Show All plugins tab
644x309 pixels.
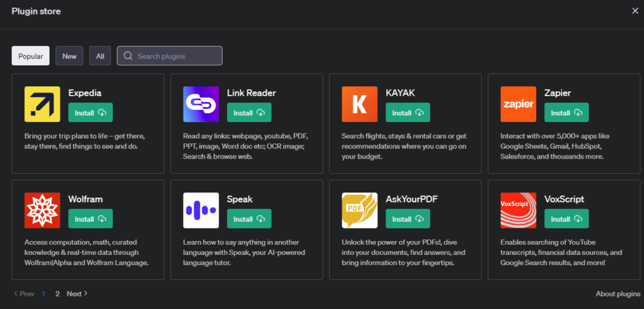click(x=100, y=56)
